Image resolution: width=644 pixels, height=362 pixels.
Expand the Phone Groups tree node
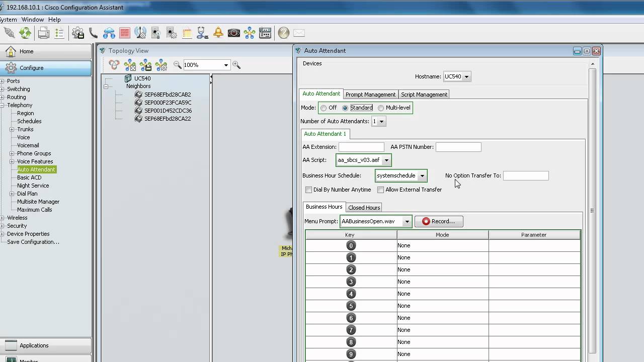coord(12,153)
